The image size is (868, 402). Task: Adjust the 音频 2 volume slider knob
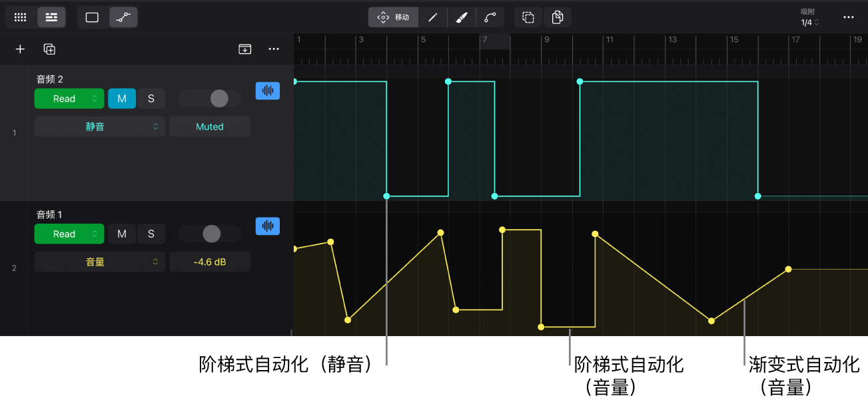219,99
